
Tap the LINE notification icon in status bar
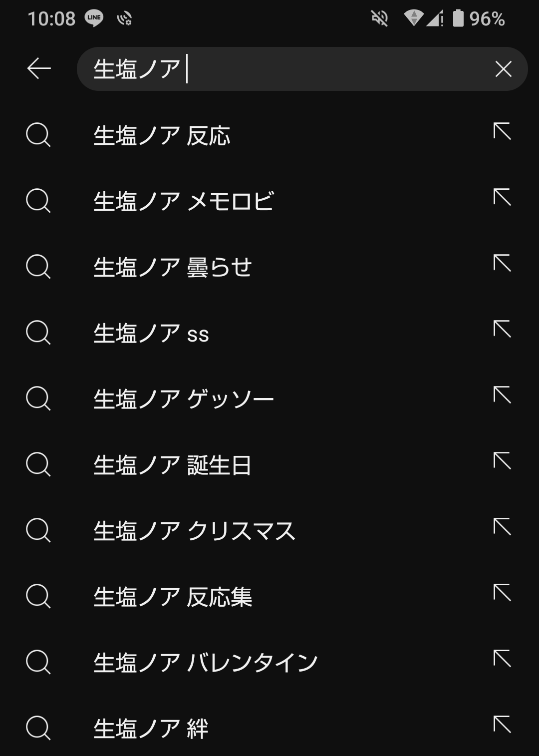[x=94, y=18]
